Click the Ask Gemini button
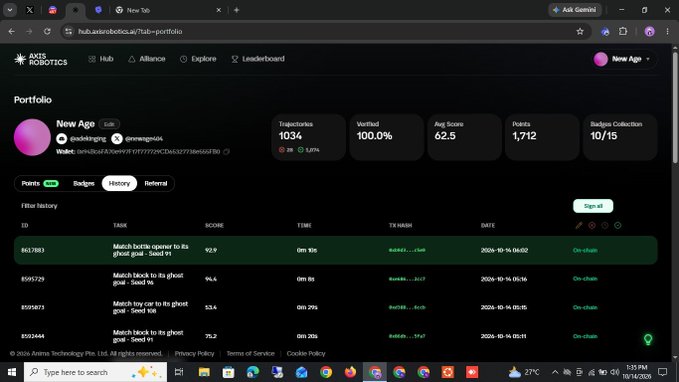679x382 pixels. pos(575,10)
